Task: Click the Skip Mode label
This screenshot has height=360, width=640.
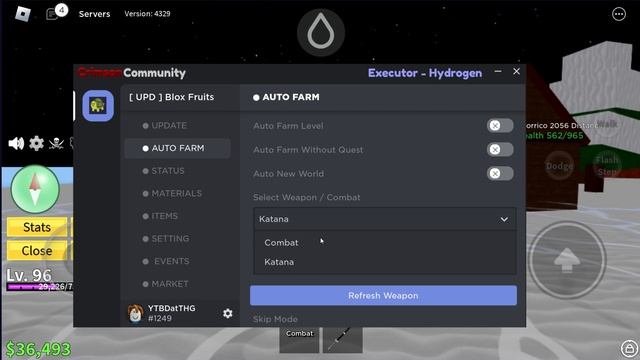Action: click(275, 319)
